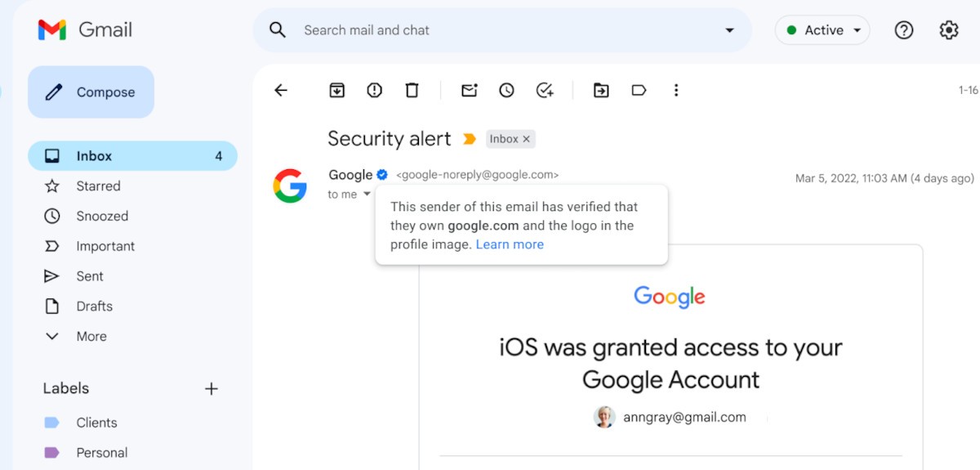Report spam using the exclamation icon
This screenshot has width=980, height=470.
[374, 90]
